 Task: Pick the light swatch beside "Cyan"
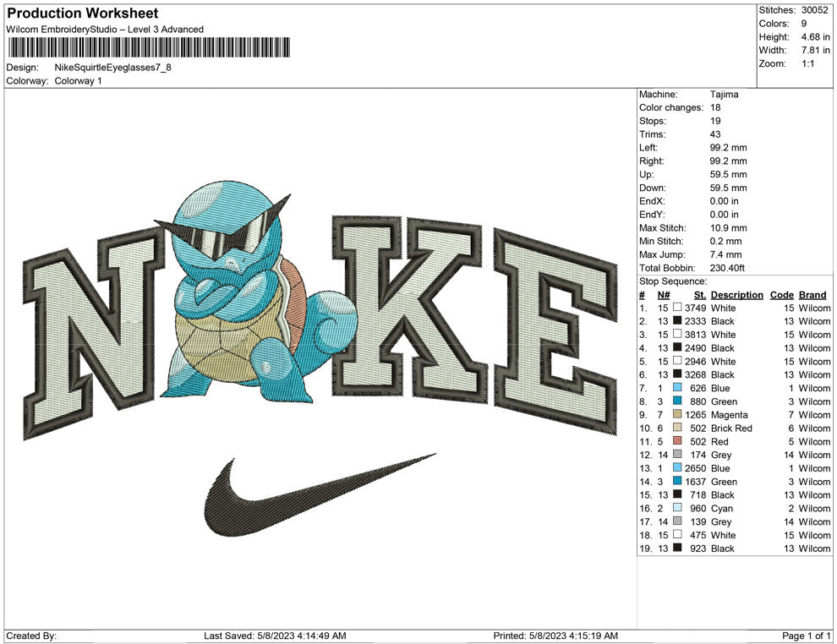677,507
